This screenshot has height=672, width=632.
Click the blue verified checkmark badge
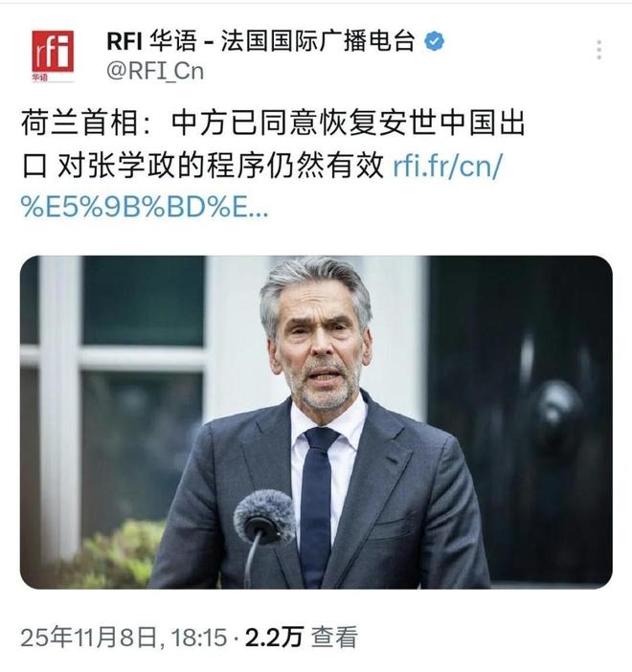pos(434,41)
